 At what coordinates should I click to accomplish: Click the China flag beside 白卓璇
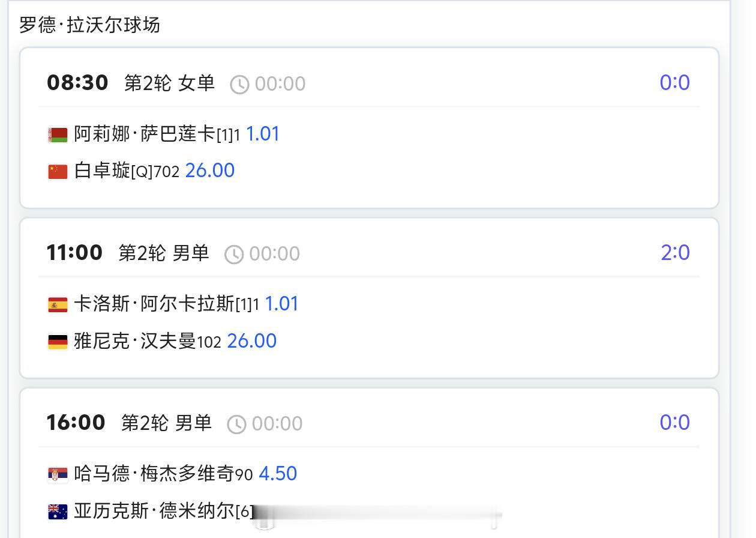point(57,170)
